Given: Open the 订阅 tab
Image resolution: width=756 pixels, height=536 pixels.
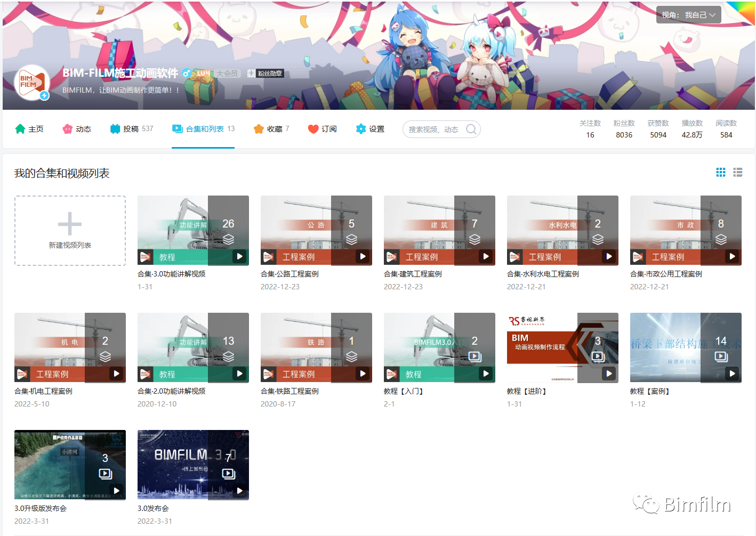Looking at the screenshot, I should tap(322, 129).
